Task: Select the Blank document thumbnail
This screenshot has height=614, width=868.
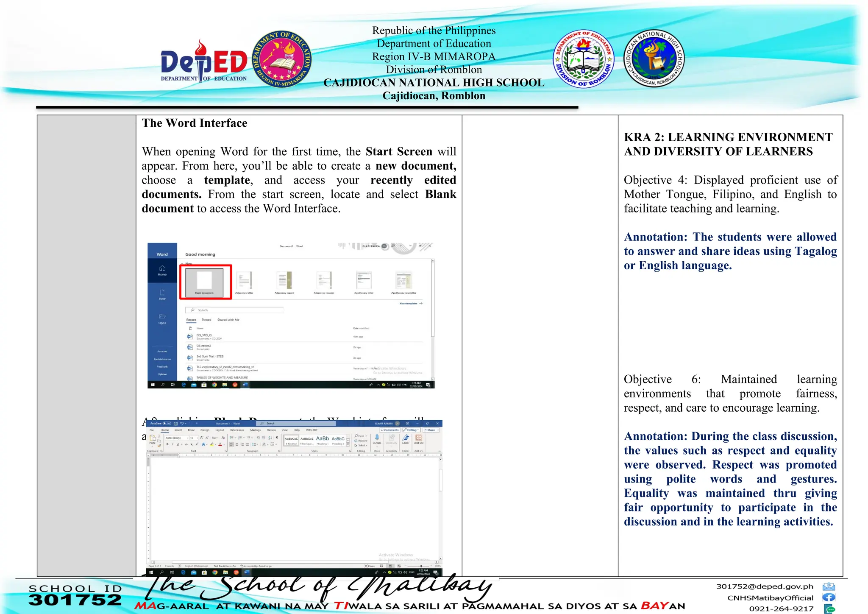Action: coord(204,282)
